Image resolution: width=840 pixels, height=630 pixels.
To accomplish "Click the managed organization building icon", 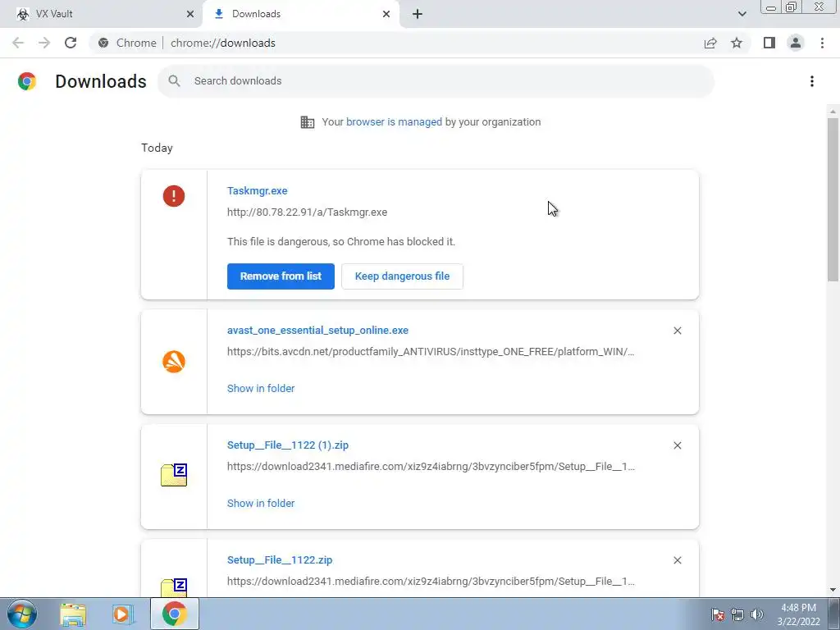I will pos(308,122).
